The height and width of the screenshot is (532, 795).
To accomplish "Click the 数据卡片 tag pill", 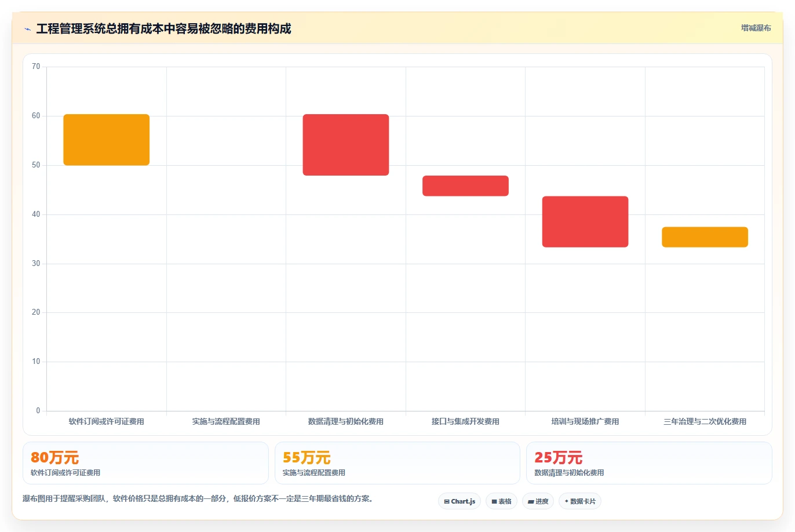I will click(x=580, y=501).
